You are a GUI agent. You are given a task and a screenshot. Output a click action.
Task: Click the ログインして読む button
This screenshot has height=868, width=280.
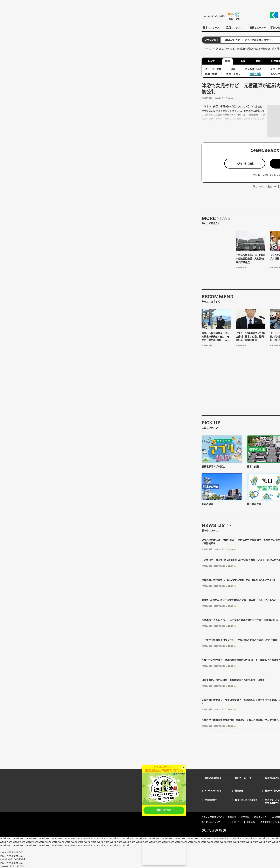[x=245, y=163]
